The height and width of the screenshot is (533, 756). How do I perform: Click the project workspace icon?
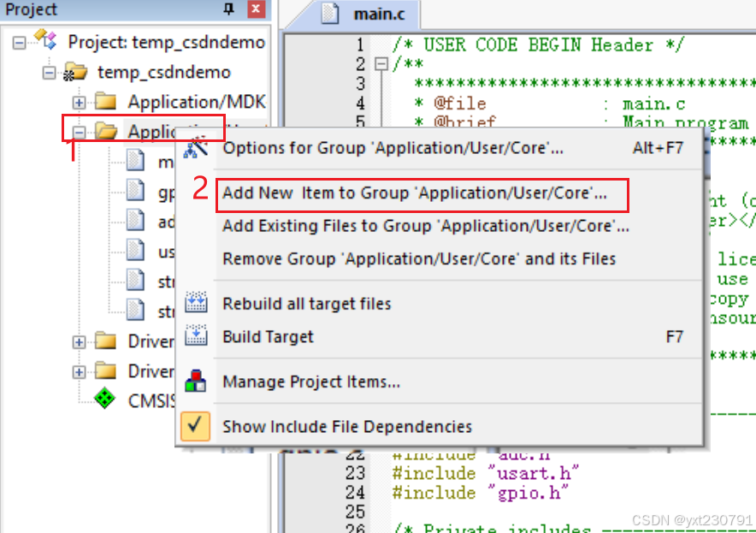click(x=46, y=39)
